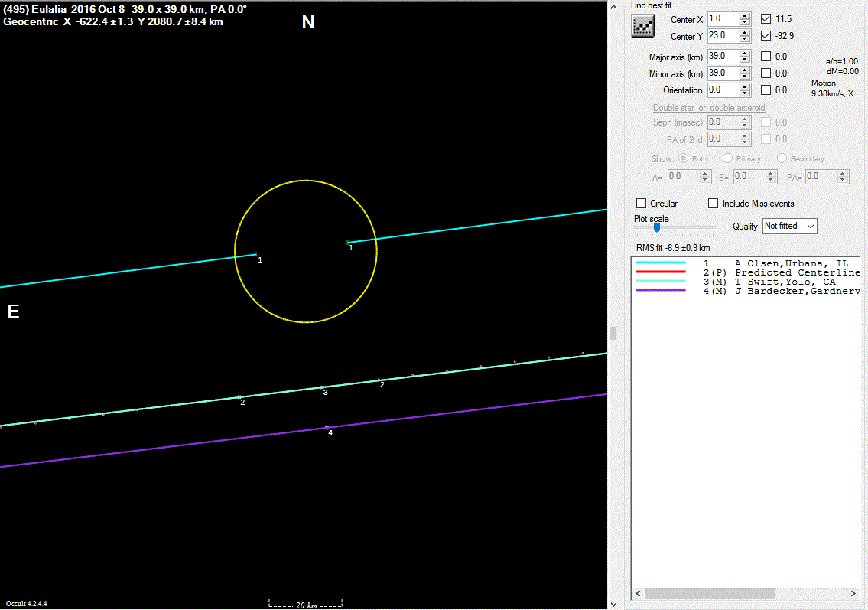Screen dimensions: 868x610
Task: Enable the Minor axis fit checkbox
Action: (766, 73)
